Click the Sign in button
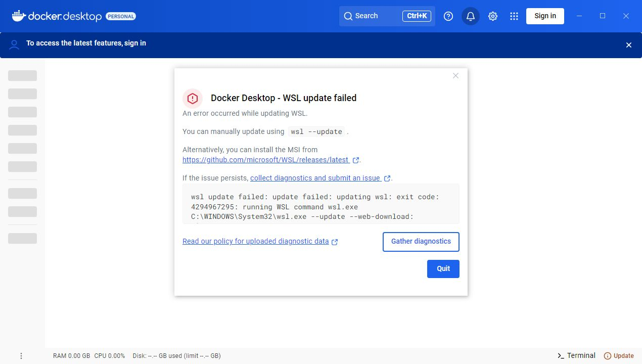642x364 pixels. point(545,16)
